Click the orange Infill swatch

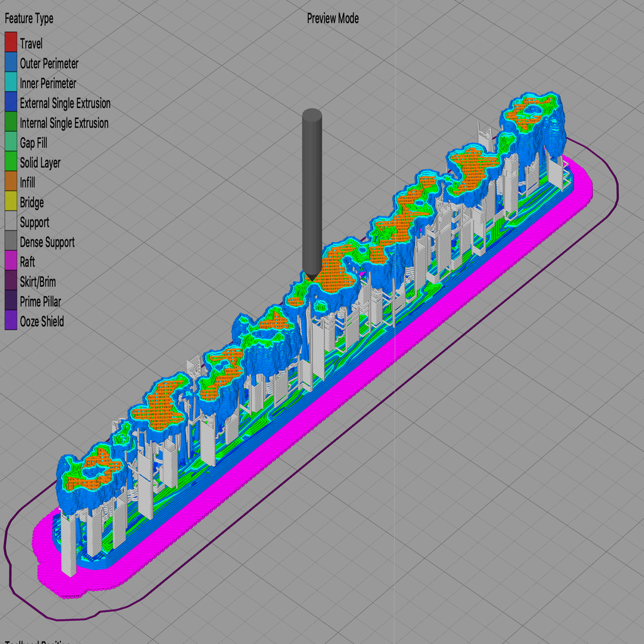tap(11, 181)
